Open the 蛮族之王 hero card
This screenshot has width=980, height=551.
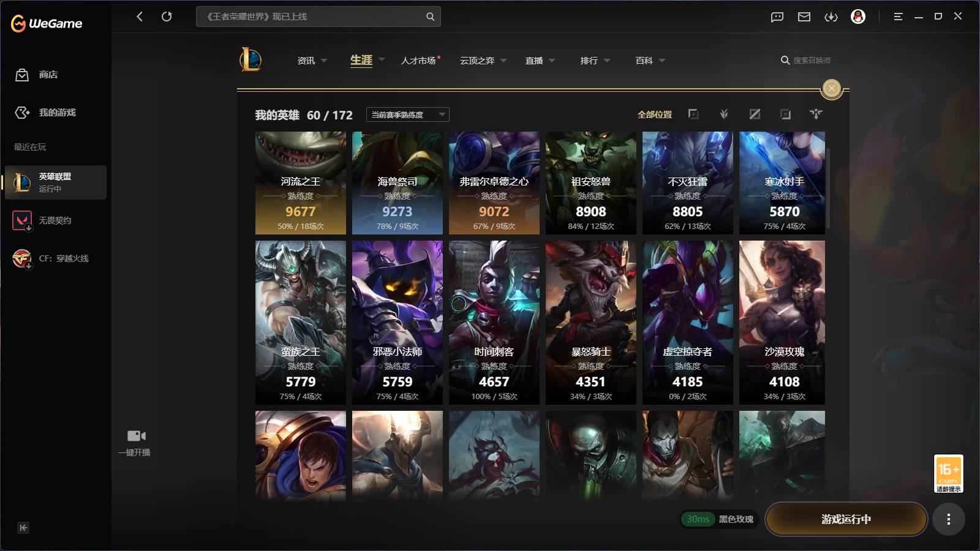point(301,323)
